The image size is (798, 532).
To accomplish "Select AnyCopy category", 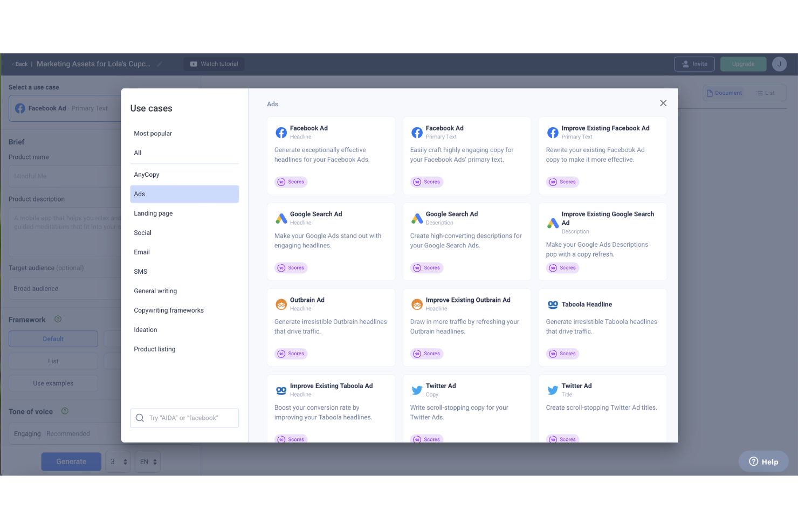I will pyautogui.click(x=184, y=175).
